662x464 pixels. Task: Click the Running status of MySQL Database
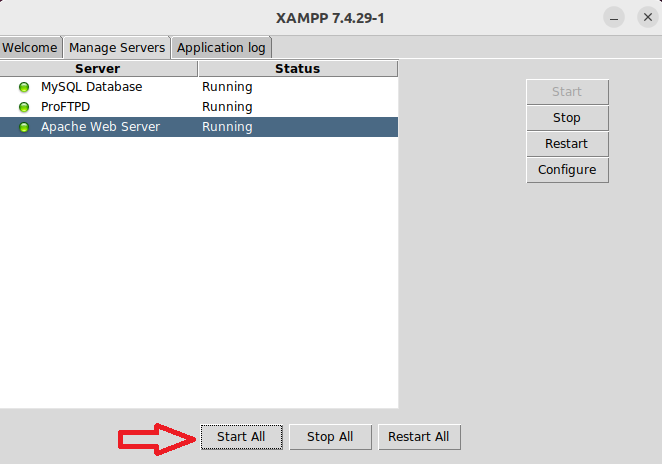pos(227,87)
